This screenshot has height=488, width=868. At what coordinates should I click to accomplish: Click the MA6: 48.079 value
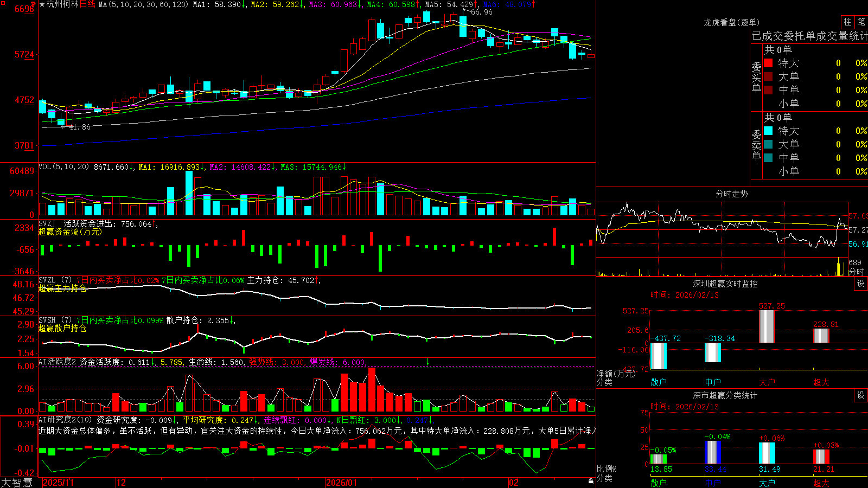click(509, 4)
